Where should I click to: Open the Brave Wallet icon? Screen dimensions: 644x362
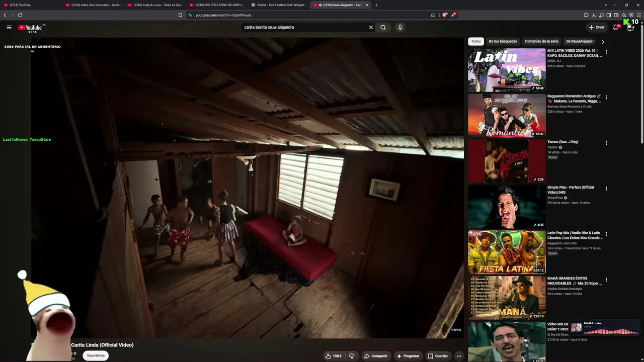tap(616, 15)
